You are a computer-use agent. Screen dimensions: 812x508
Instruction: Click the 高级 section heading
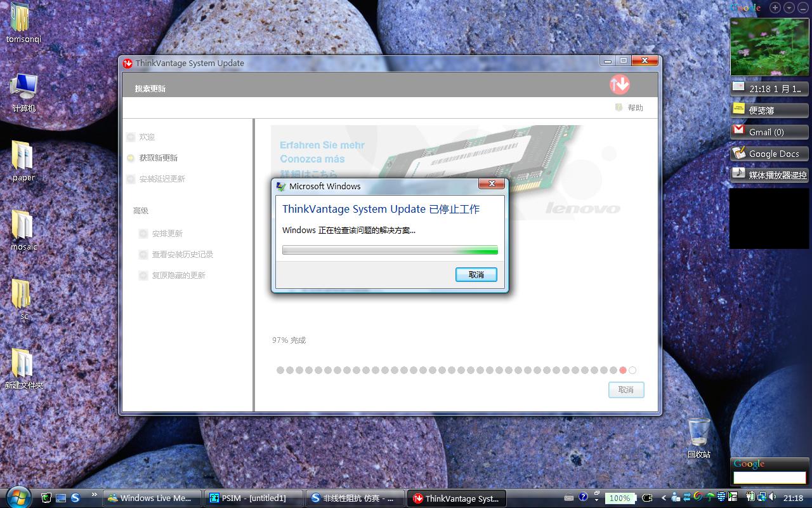coord(141,210)
